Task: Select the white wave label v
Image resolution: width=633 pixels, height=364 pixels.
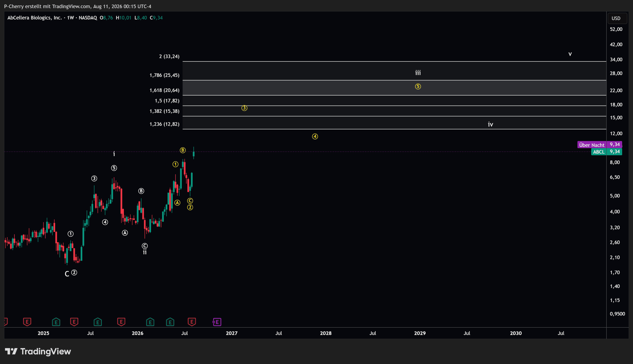Action: click(570, 54)
